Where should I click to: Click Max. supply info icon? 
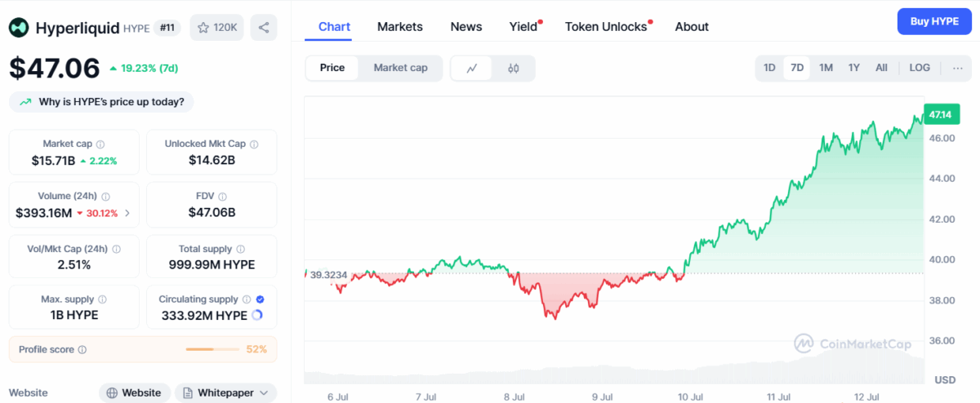102,299
